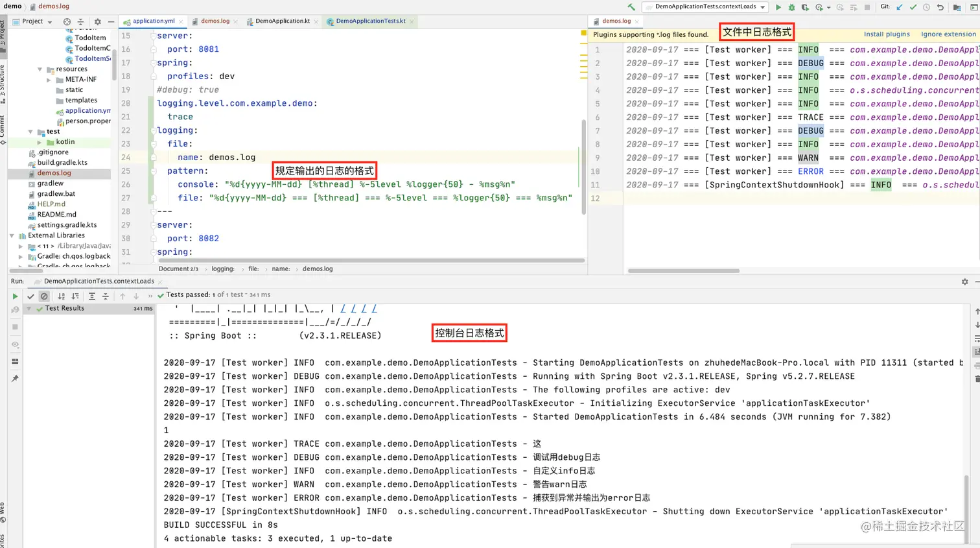Expand the kotlin folder under test
The width and height of the screenshot is (980, 548).
(x=40, y=142)
